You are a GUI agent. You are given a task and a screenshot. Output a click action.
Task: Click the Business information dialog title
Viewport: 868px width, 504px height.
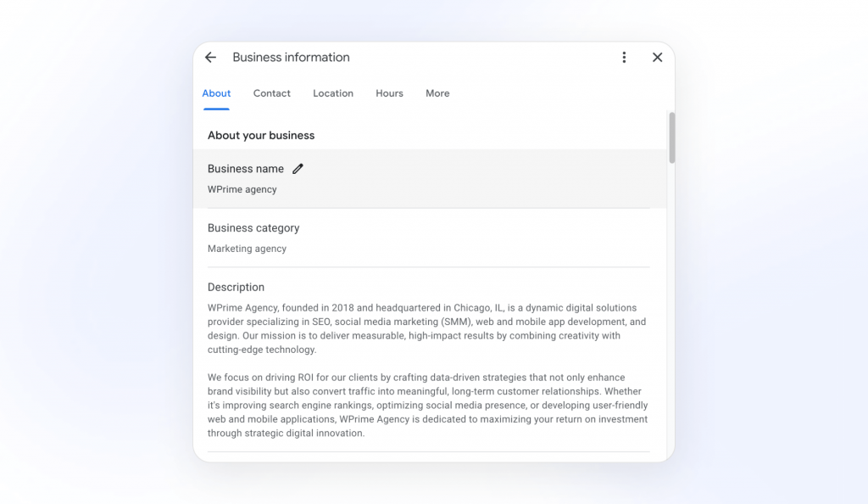tap(291, 58)
